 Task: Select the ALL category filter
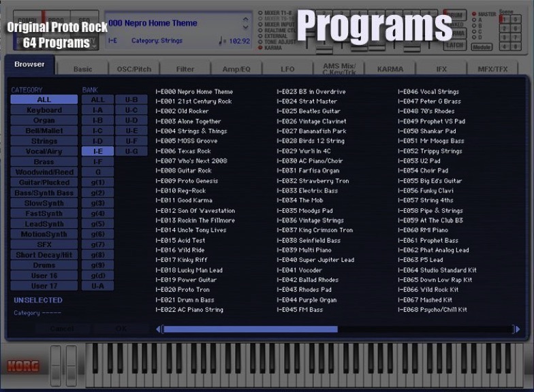click(x=44, y=99)
